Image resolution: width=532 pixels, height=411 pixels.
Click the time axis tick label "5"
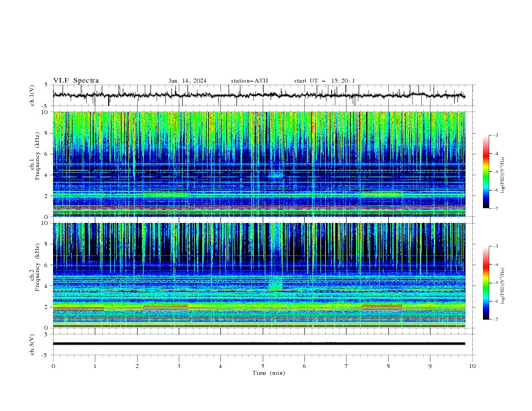(x=263, y=366)
